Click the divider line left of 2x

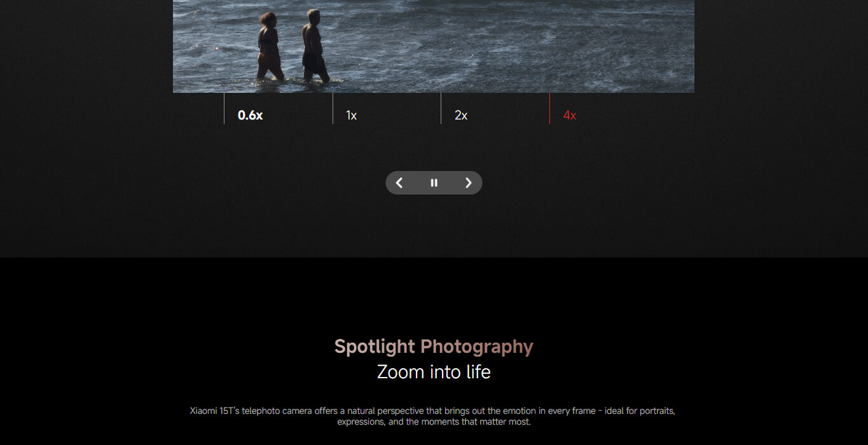click(x=441, y=108)
